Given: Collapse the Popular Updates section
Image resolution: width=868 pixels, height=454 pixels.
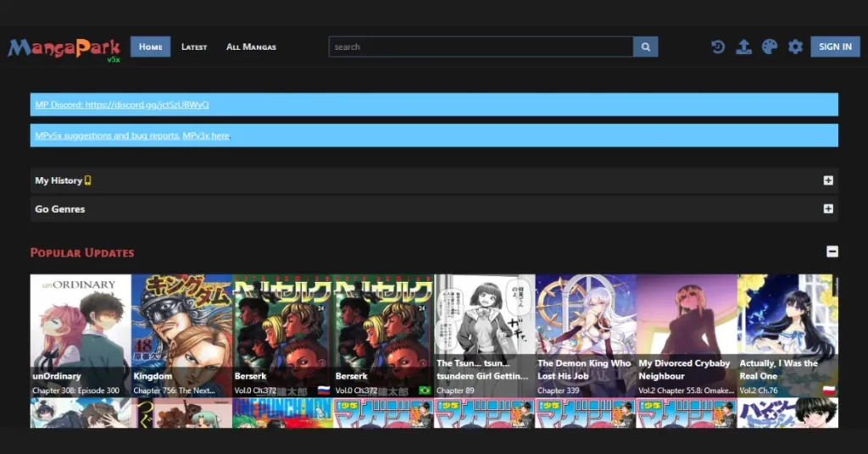Looking at the screenshot, I should pyautogui.click(x=832, y=252).
